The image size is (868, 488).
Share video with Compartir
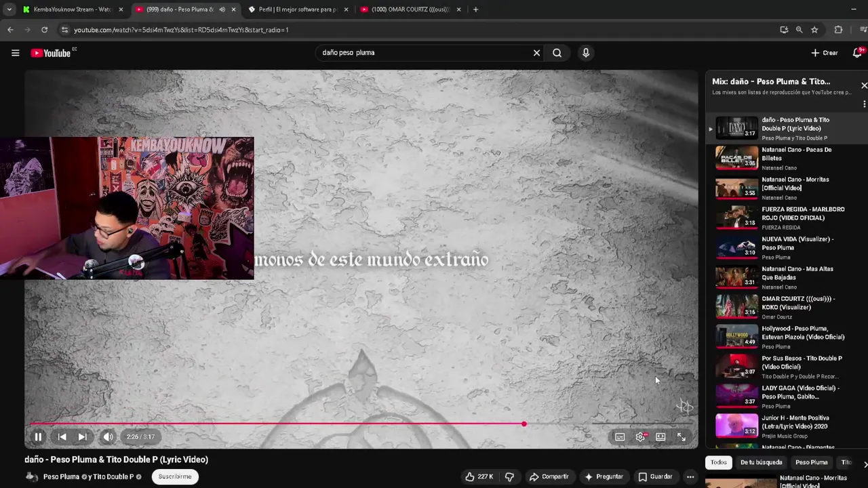(549, 476)
